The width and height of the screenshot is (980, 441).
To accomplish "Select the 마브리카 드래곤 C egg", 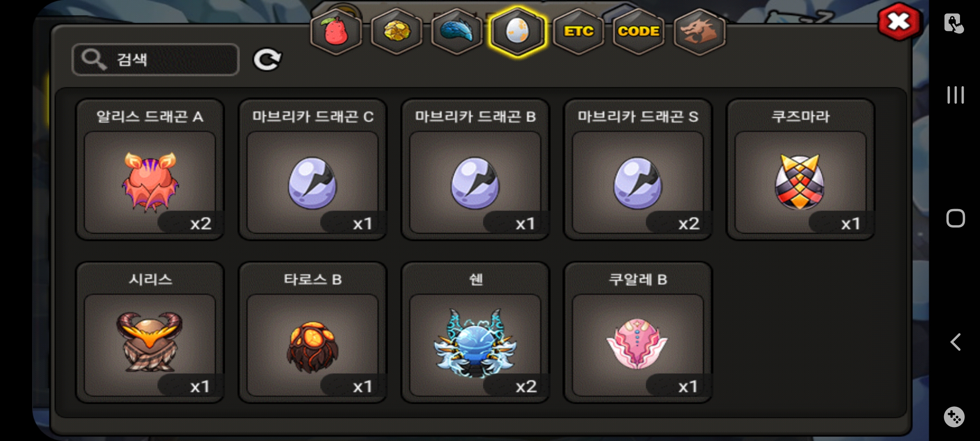I will click(312, 169).
